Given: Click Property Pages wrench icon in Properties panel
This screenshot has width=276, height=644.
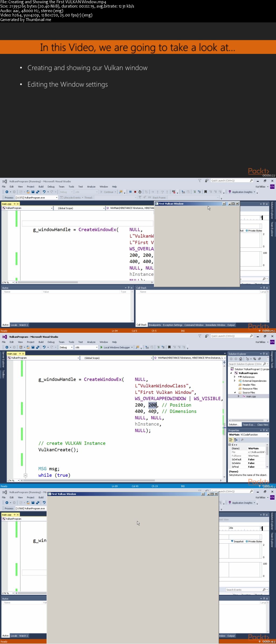Looking at the screenshot, I should click(x=242, y=440).
